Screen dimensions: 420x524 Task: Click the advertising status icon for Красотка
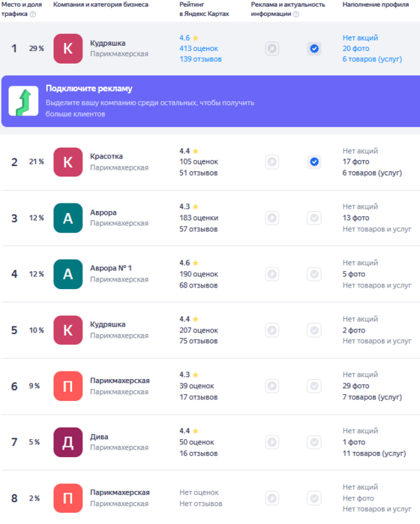272,162
